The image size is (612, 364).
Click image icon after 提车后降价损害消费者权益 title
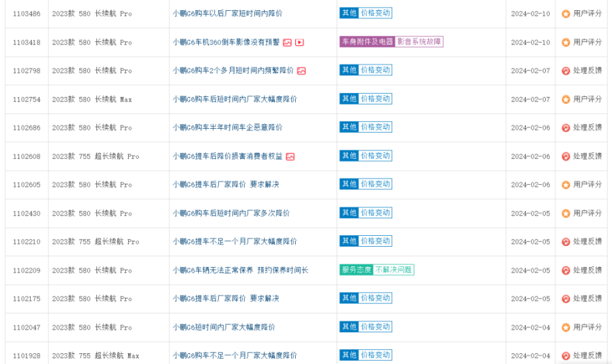tap(290, 156)
